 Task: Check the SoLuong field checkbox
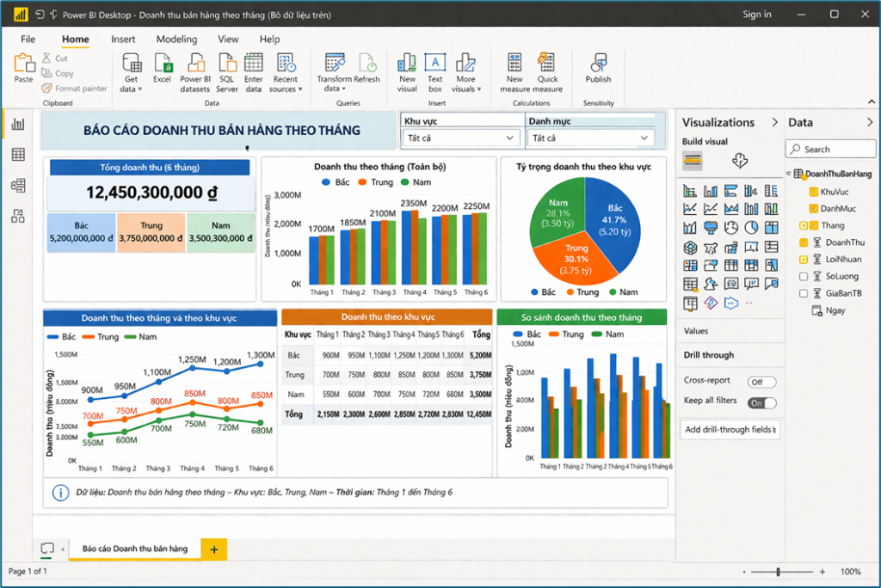(x=804, y=276)
